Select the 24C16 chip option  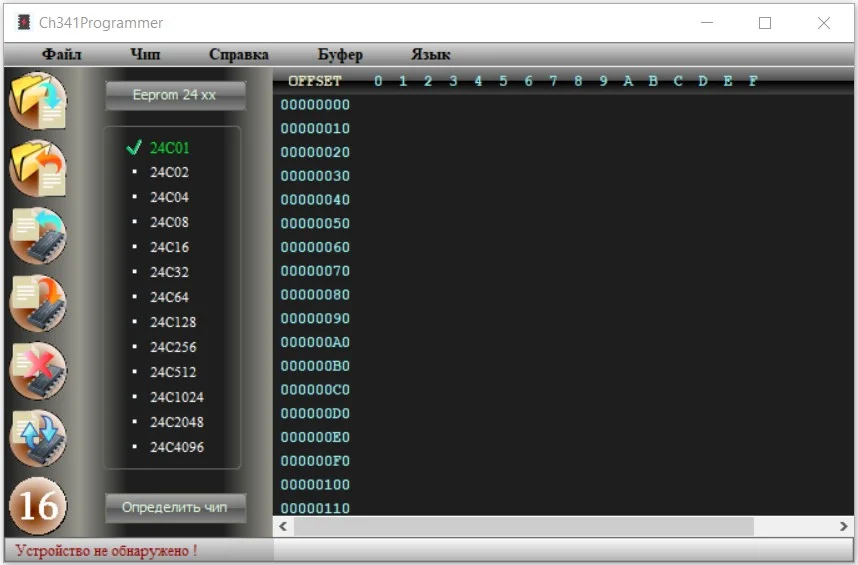point(170,247)
